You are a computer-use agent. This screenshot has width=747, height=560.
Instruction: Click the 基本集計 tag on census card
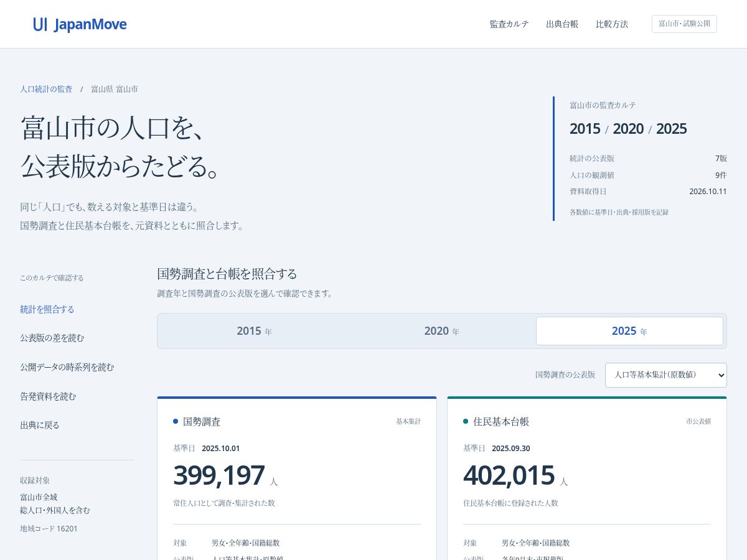coord(408,421)
